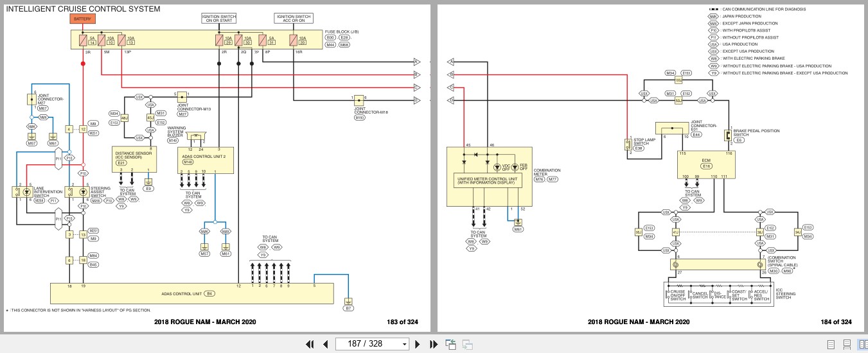Jump to the first page
Screen dimensions: 868x353
click(x=310, y=344)
